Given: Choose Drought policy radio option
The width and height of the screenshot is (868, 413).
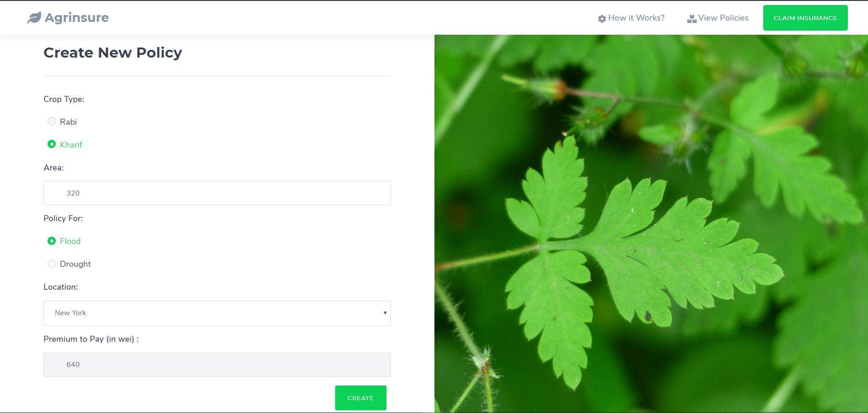Looking at the screenshot, I should (52, 264).
